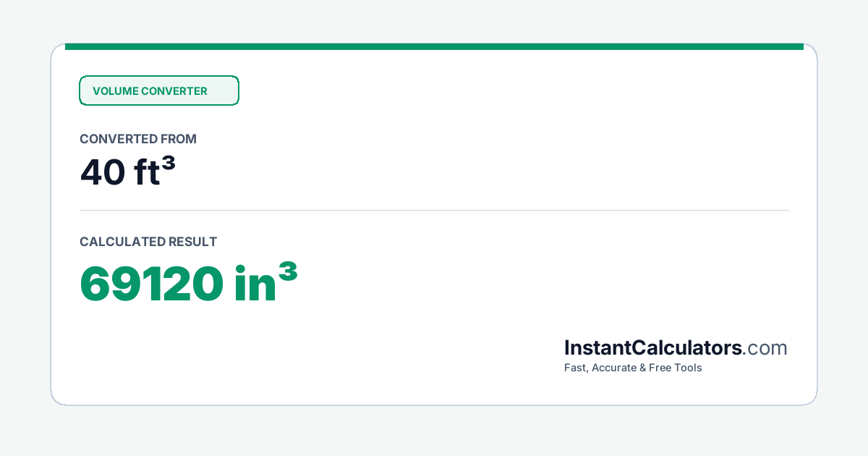The height and width of the screenshot is (456, 868).
Task: Click the bold InstantCalculators brand word
Action: click(653, 347)
